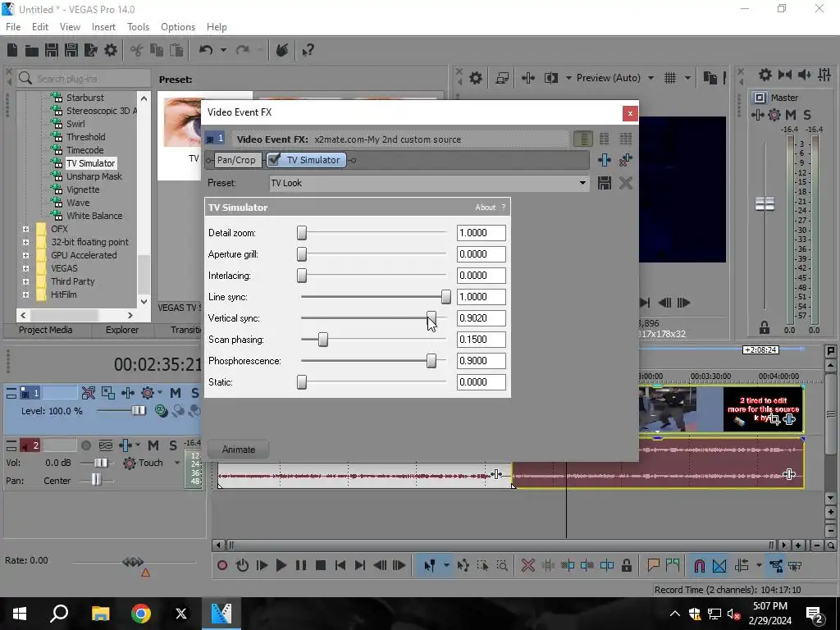Click the Cut scissors icon in toolbar

tap(137, 50)
